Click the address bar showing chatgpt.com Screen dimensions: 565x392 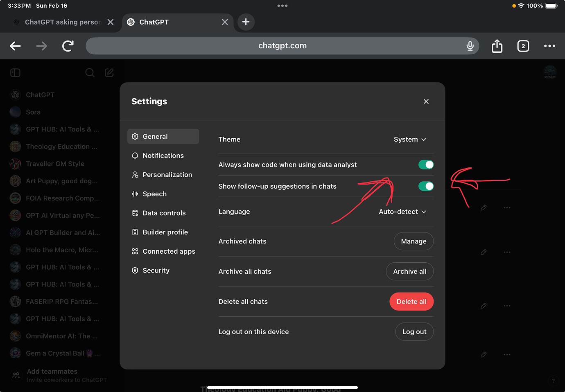[x=282, y=46]
